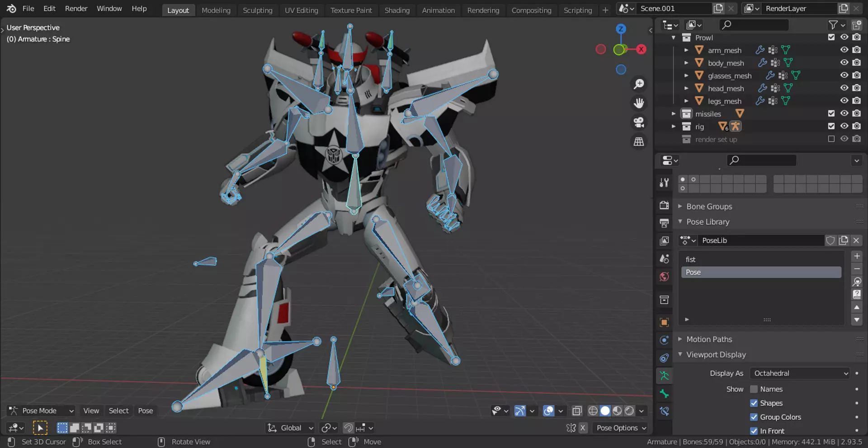Open Display As Octahedral dropdown
This screenshot has width=868, height=448.
coord(801,373)
